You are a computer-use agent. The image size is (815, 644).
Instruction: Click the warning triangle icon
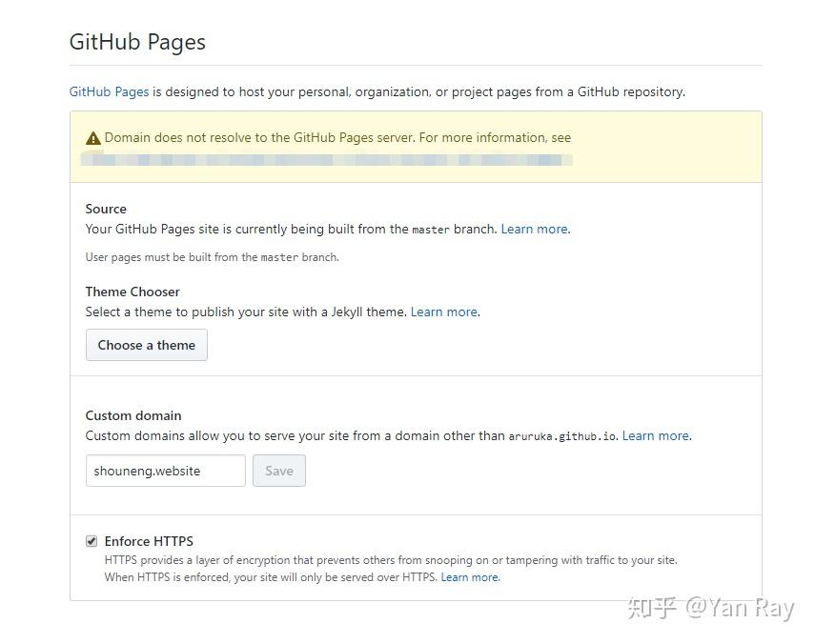[93, 138]
